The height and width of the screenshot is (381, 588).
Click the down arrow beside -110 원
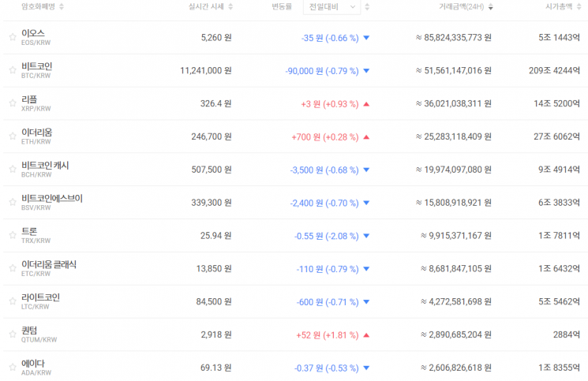(x=367, y=269)
